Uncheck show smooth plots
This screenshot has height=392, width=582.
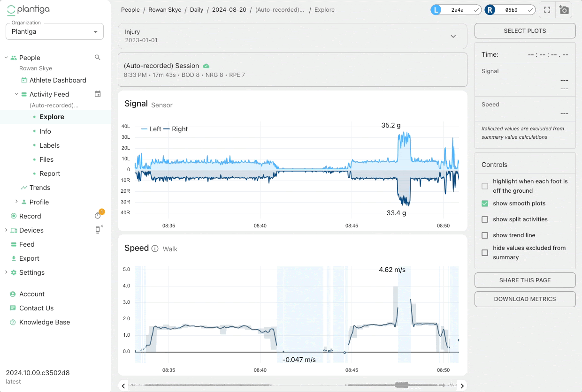485,204
